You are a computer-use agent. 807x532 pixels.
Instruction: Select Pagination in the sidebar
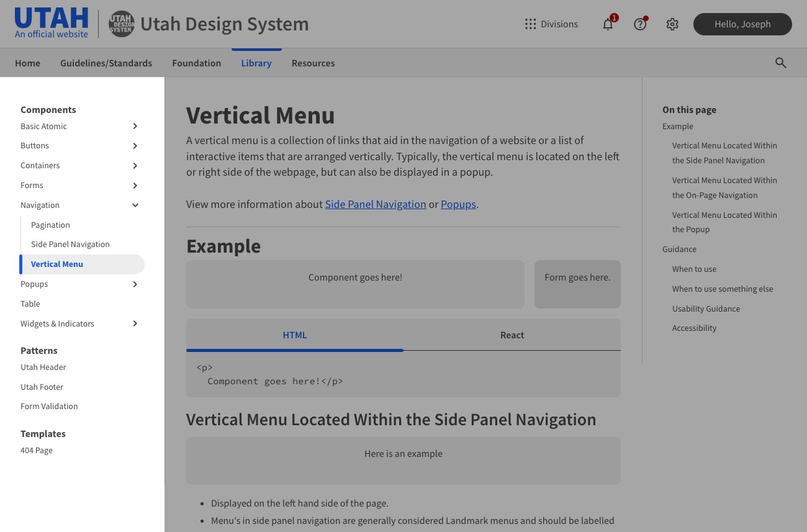(50, 225)
